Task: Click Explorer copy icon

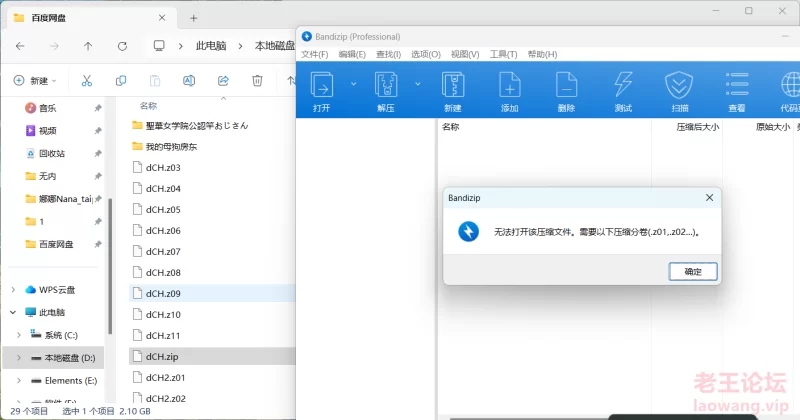Action: tap(121, 81)
